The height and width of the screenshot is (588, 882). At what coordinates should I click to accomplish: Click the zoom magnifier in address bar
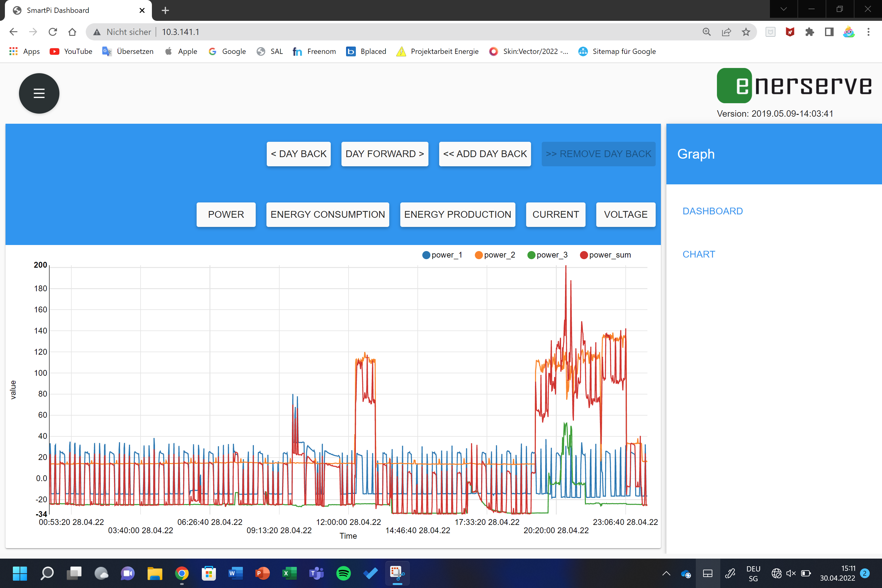707,32
